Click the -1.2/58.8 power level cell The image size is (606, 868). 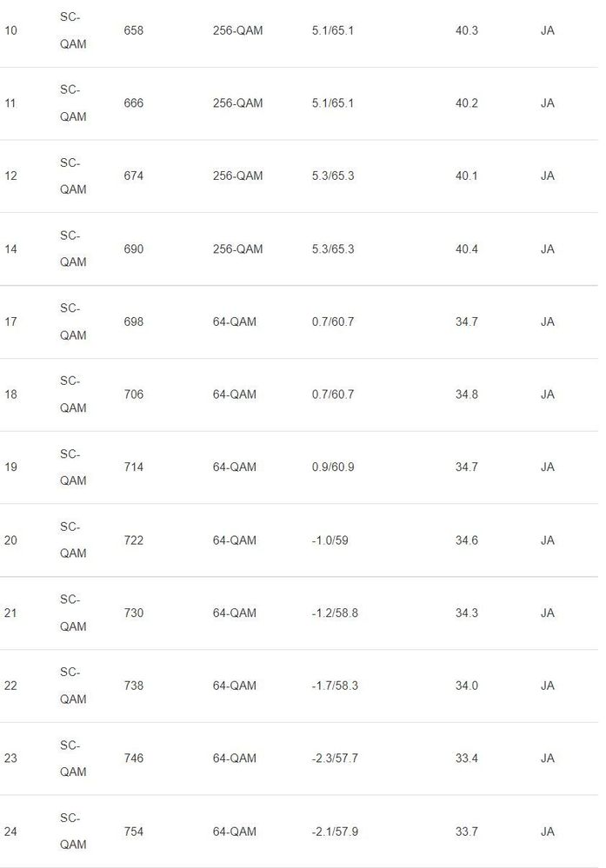pos(335,613)
